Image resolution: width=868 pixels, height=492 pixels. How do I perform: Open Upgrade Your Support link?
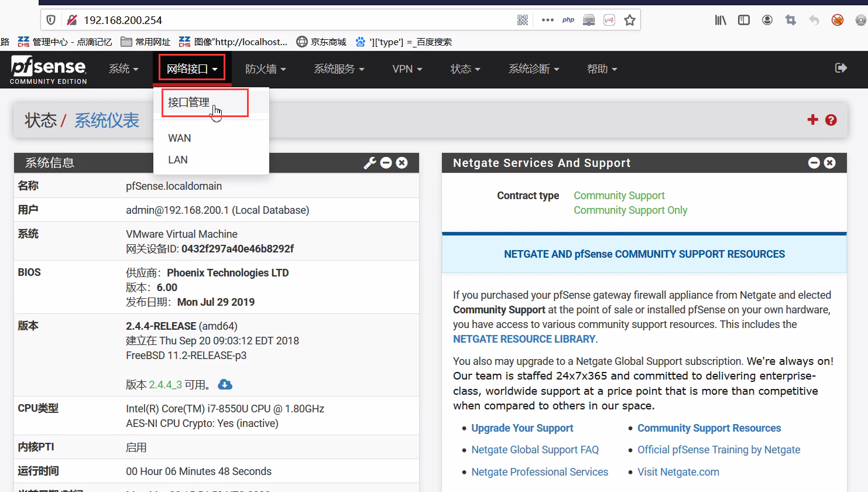(522, 428)
